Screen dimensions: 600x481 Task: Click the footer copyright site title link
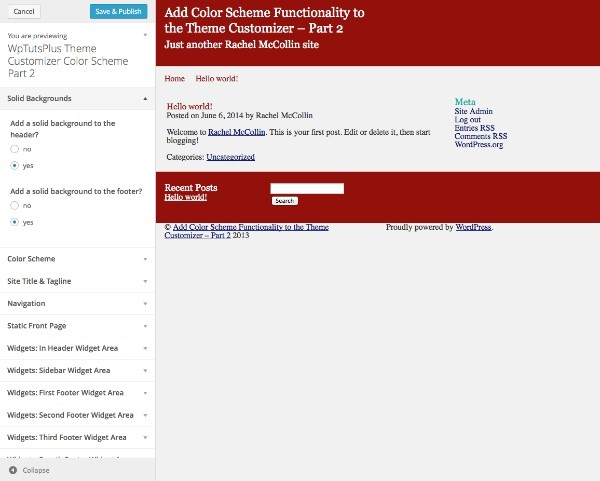pyautogui.click(x=247, y=231)
